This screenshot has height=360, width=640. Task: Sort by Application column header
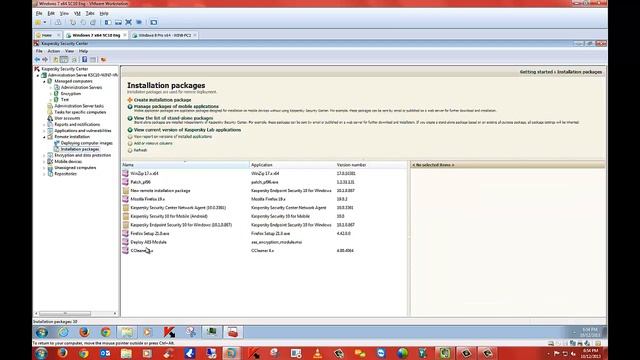coord(292,165)
